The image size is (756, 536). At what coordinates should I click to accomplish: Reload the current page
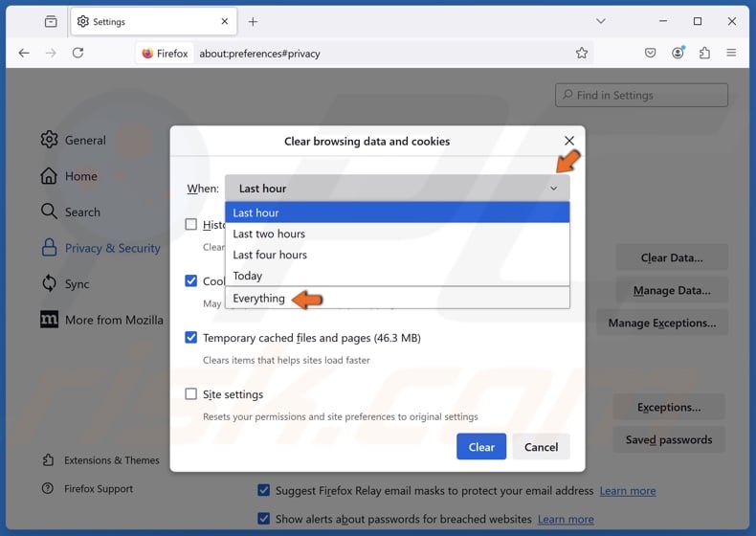tap(78, 53)
